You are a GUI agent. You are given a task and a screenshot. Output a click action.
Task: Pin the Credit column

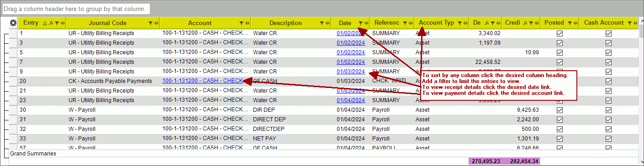point(536,23)
